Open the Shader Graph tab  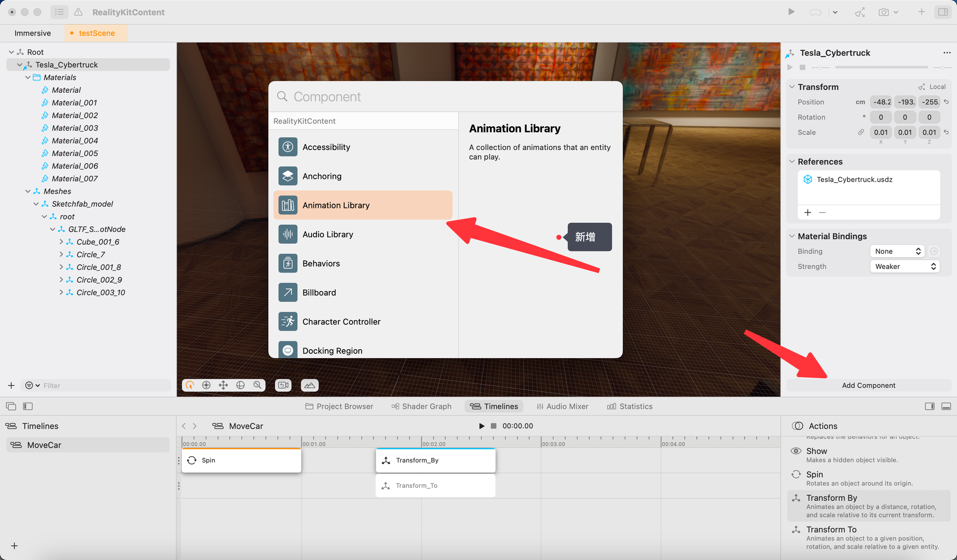click(422, 406)
